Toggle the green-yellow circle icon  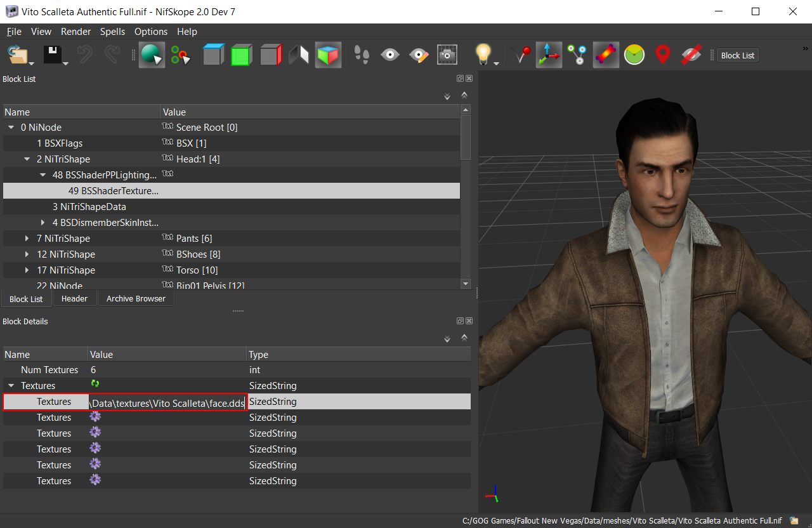click(634, 55)
